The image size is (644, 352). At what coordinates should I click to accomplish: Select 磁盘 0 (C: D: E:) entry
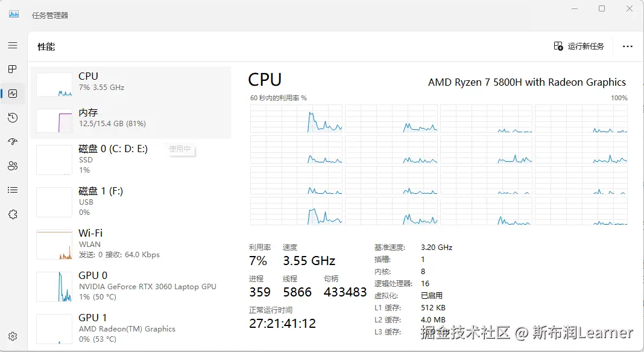pyautogui.click(x=130, y=160)
